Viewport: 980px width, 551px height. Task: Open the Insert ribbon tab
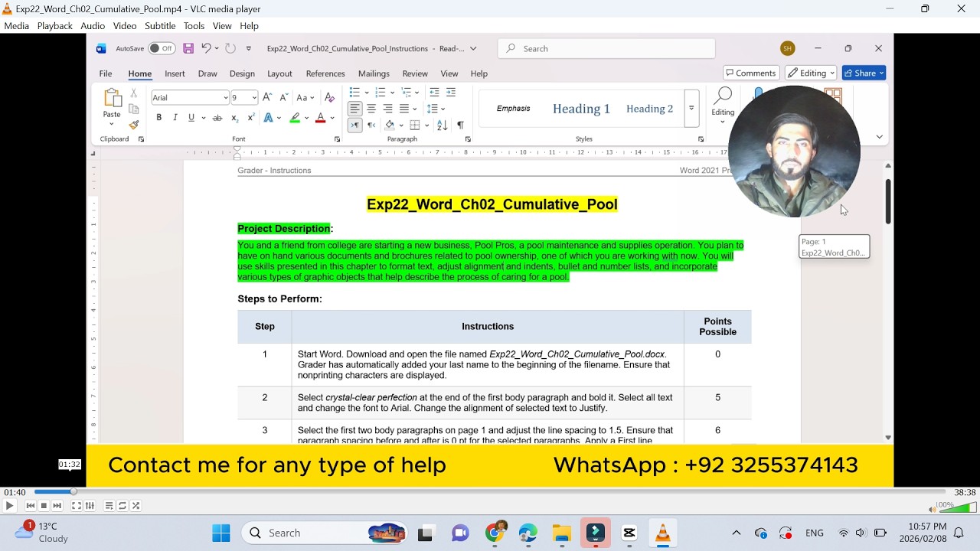click(x=175, y=73)
